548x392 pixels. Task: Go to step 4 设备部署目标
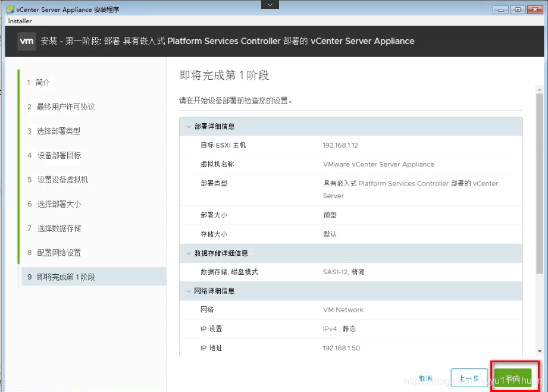[x=54, y=155]
